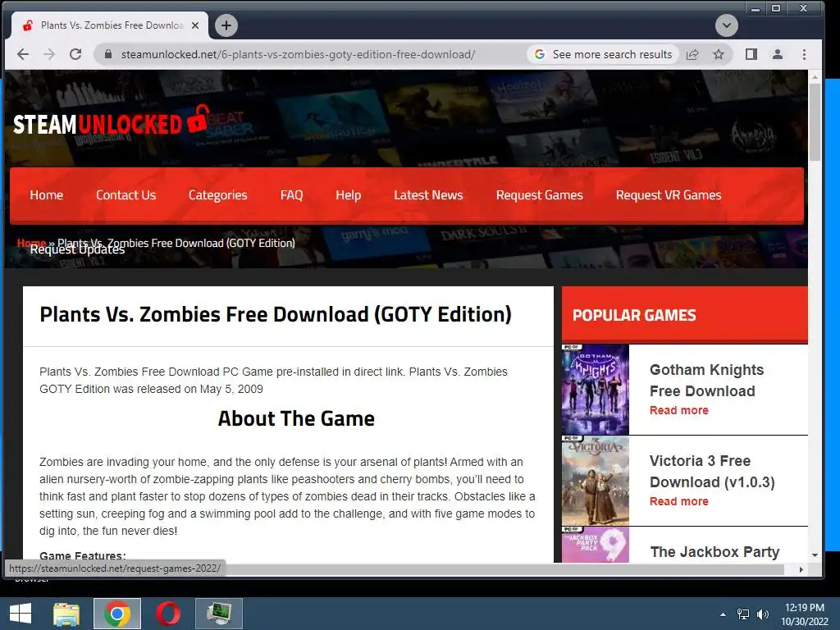840x630 pixels.
Task: Open the volume speaker tray icon
Action: [x=762, y=614]
